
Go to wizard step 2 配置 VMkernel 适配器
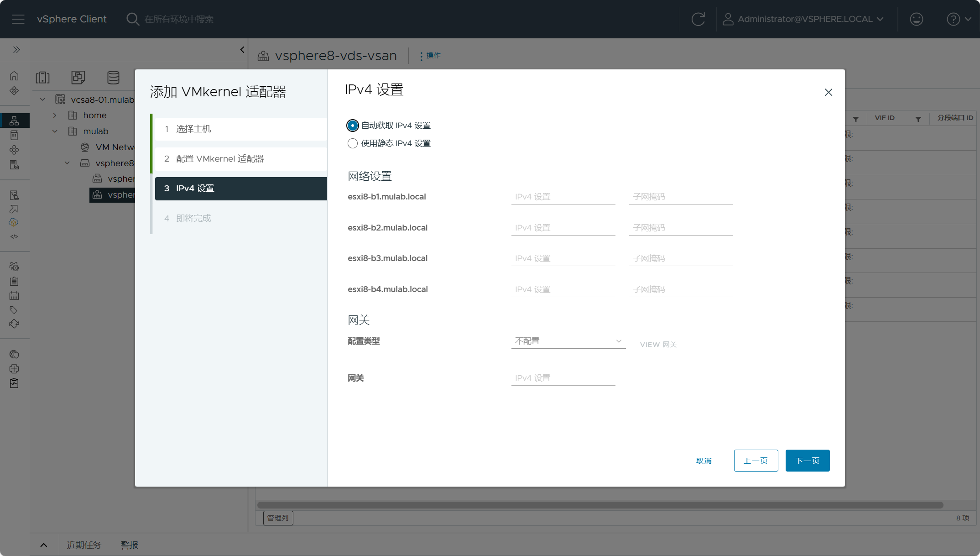241,159
